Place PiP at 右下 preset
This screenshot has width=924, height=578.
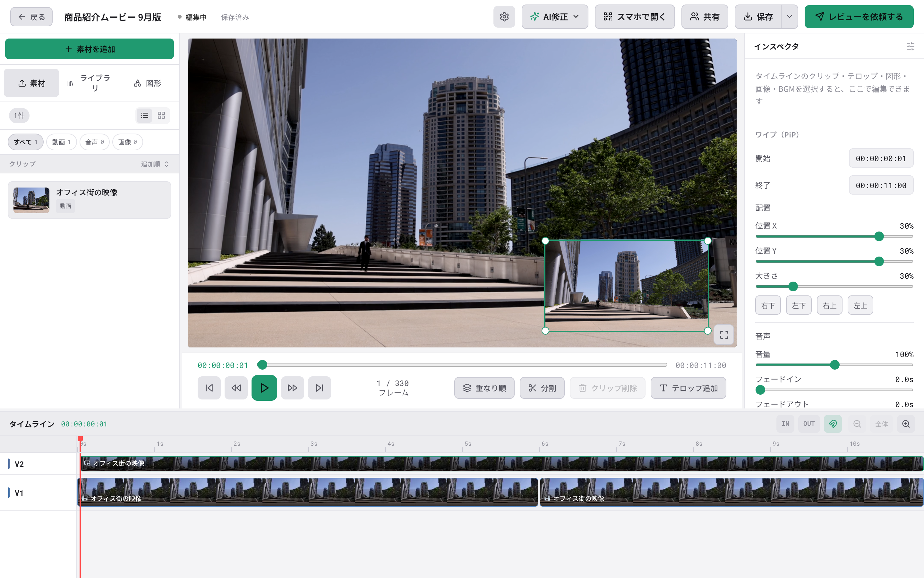[768, 305]
